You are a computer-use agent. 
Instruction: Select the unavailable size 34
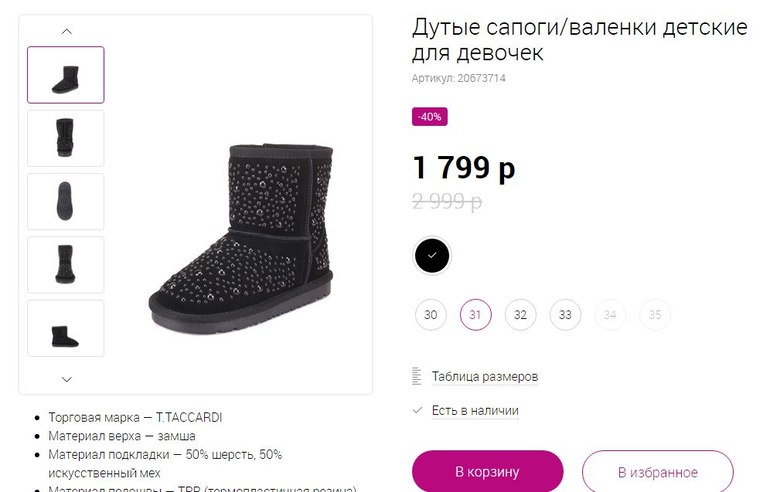pyautogui.click(x=610, y=314)
